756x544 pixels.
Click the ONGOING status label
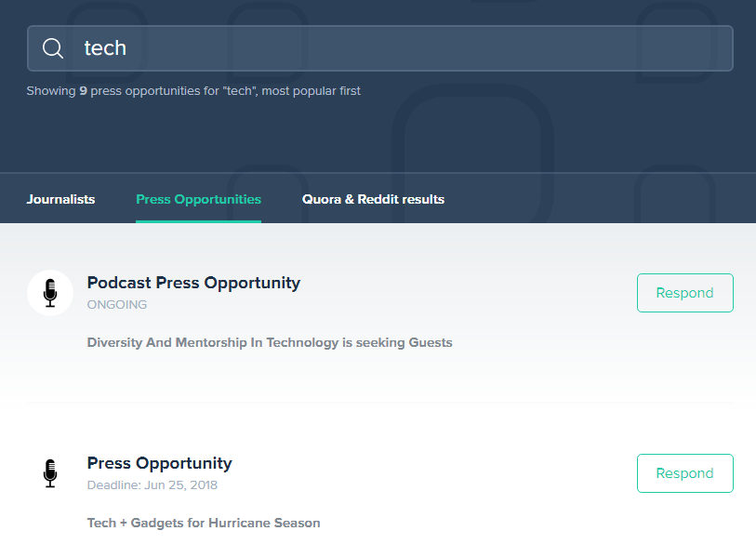(117, 305)
